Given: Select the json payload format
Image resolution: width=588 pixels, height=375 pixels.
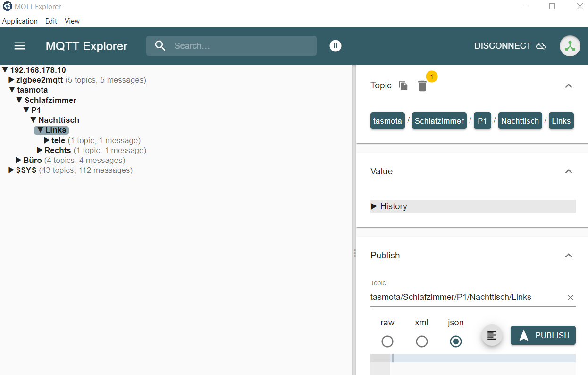Looking at the screenshot, I should click(x=456, y=341).
